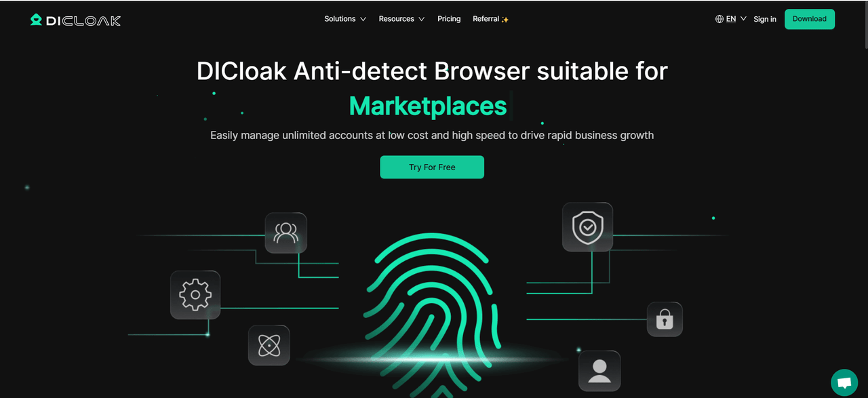868x398 pixels.
Task: Click the settings gear icon tile
Action: [195, 295]
